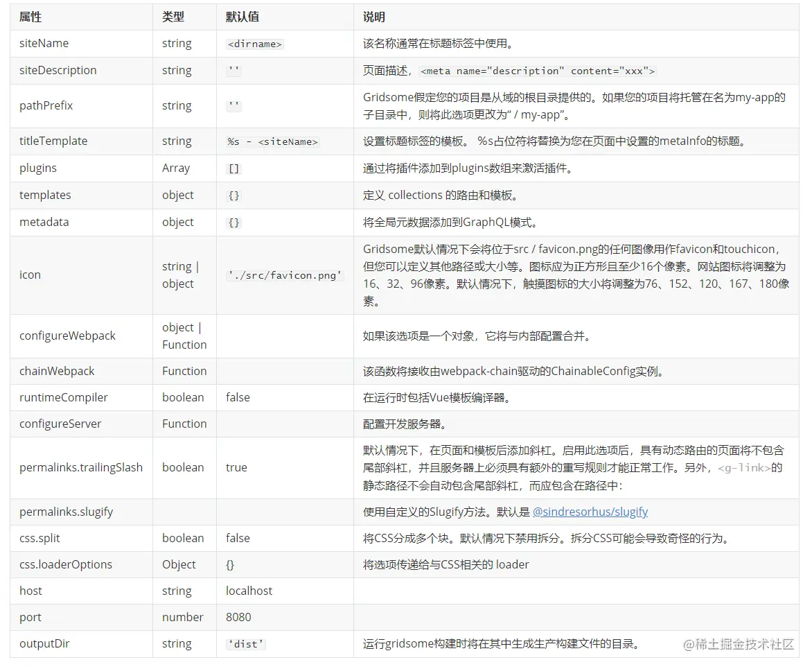This screenshot has width=812, height=669.
Task: Click the [] default value for plugins
Action: 234,169
